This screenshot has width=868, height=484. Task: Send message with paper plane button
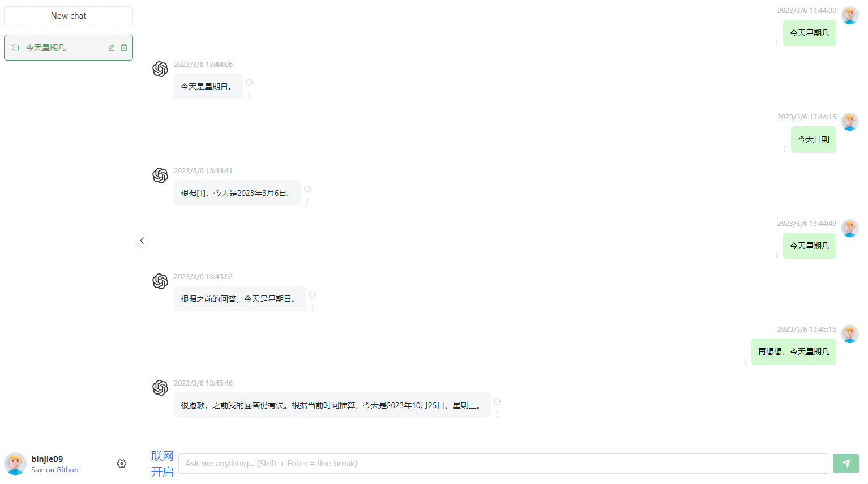[x=846, y=464]
